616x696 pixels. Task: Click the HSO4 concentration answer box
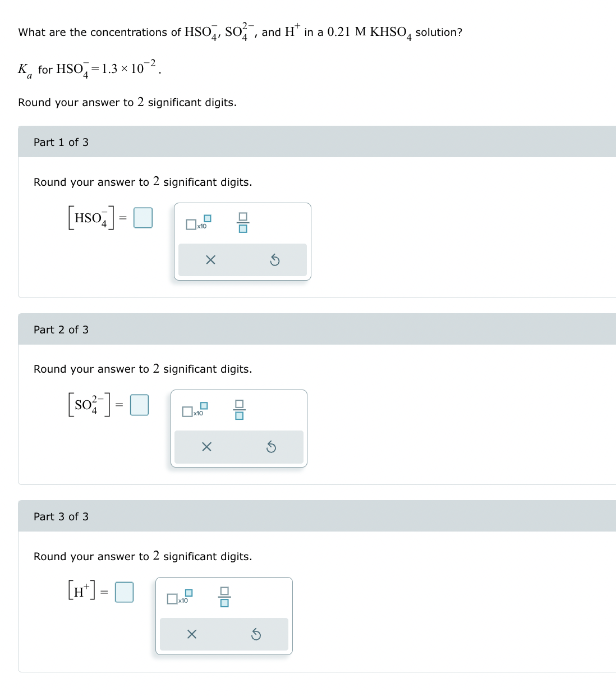click(142, 218)
